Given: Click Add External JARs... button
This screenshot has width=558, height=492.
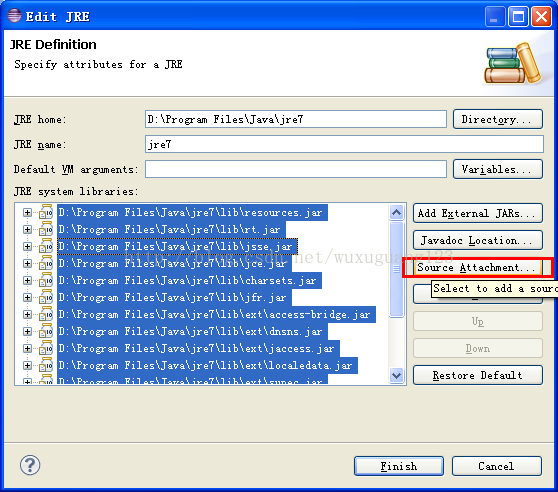Looking at the screenshot, I should tap(478, 213).
